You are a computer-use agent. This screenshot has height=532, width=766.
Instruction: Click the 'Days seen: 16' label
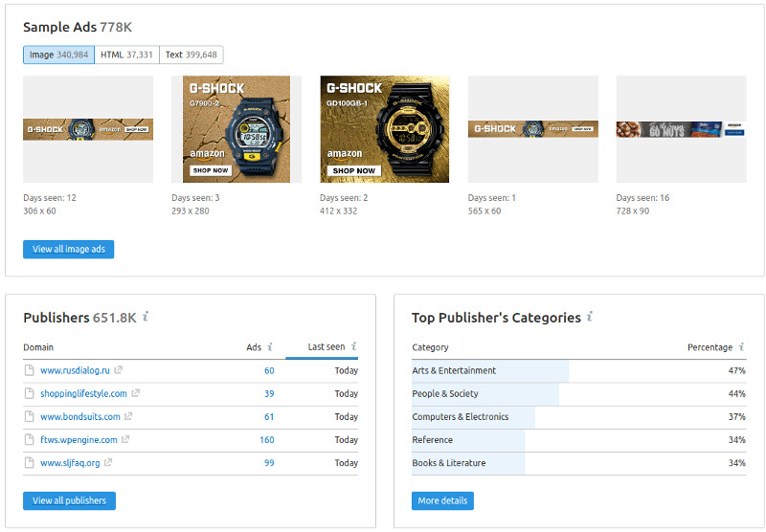(x=642, y=198)
